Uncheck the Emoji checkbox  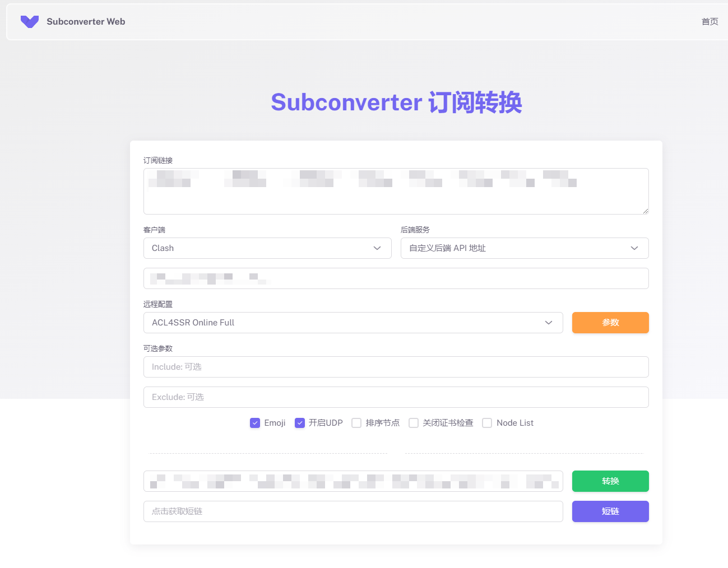pyautogui.click(x=255, y=423)
